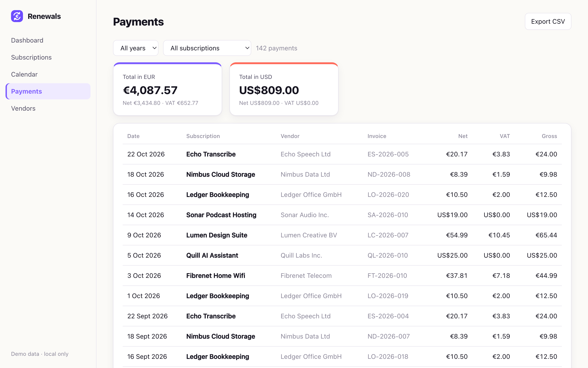Click the Gross column header
This screenshot has height=368, width=588.
click(549, 136)
